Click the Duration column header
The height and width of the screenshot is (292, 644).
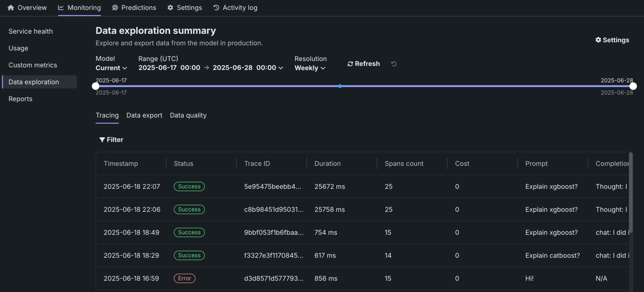coord(327,164)
